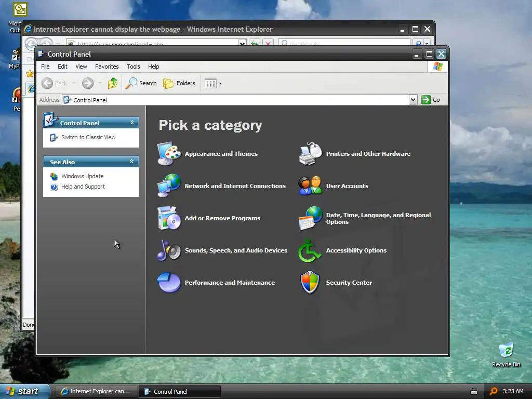532x399 pixels.
Task: Click the 3:23 AM clock in tray
Action: pos(513,391)
